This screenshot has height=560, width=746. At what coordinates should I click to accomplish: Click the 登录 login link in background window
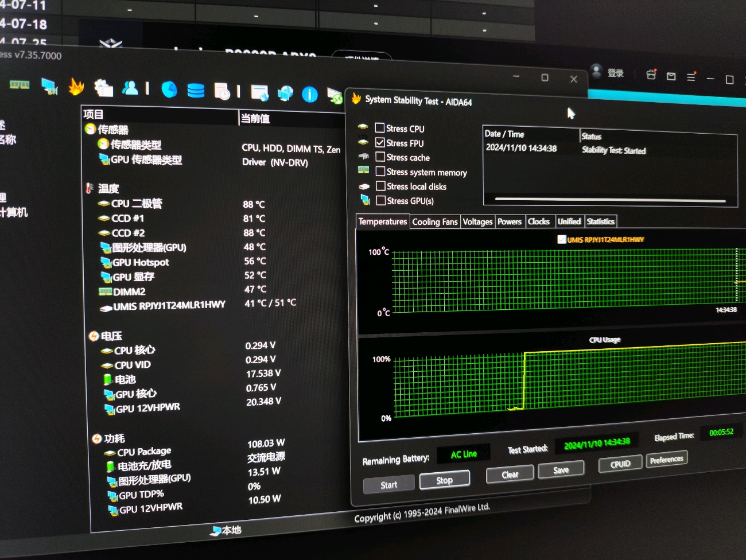pyautogui.click(x=616, y=73)
